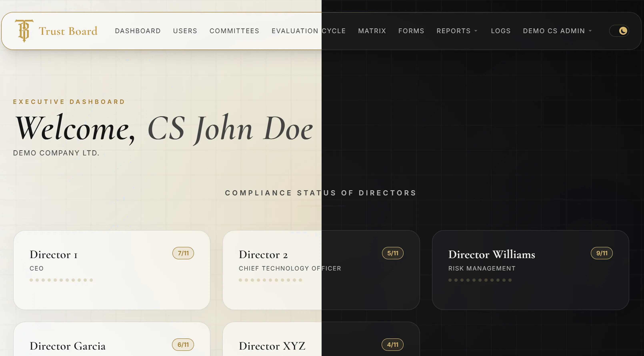Toggle the dark mode moon switch
The image size is (644, 356).
pos(619,31)
